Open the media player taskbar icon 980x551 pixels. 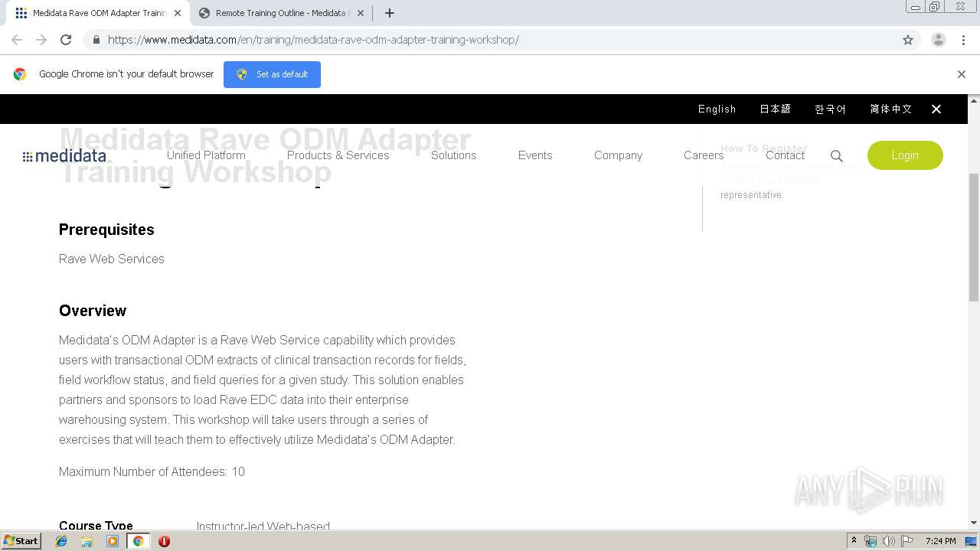click(113, 541)
